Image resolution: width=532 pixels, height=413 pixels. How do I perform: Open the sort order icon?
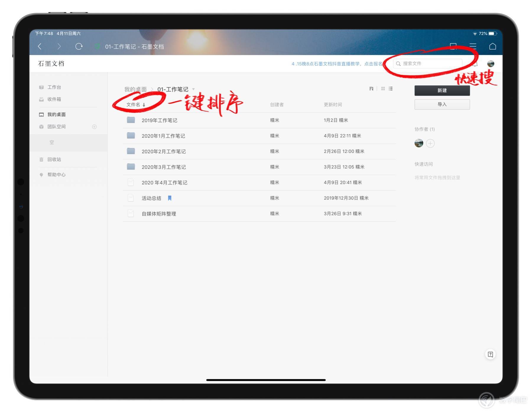(371, 89)
